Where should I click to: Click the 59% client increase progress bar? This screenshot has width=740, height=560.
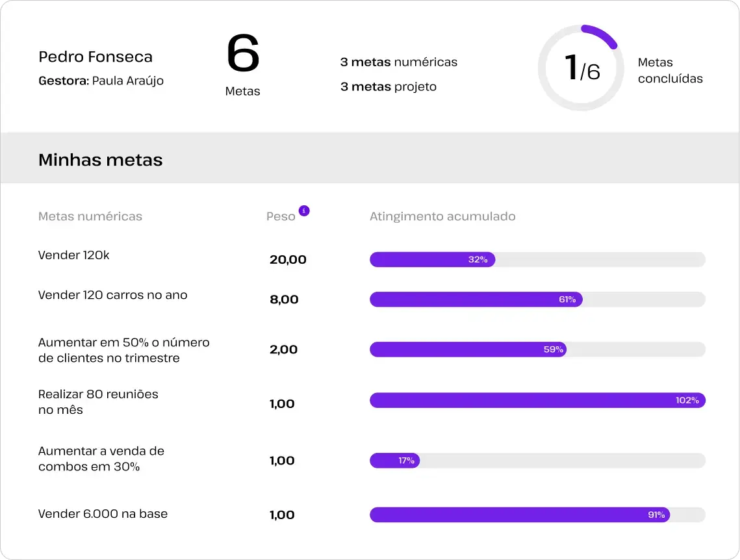pos(537,350)
